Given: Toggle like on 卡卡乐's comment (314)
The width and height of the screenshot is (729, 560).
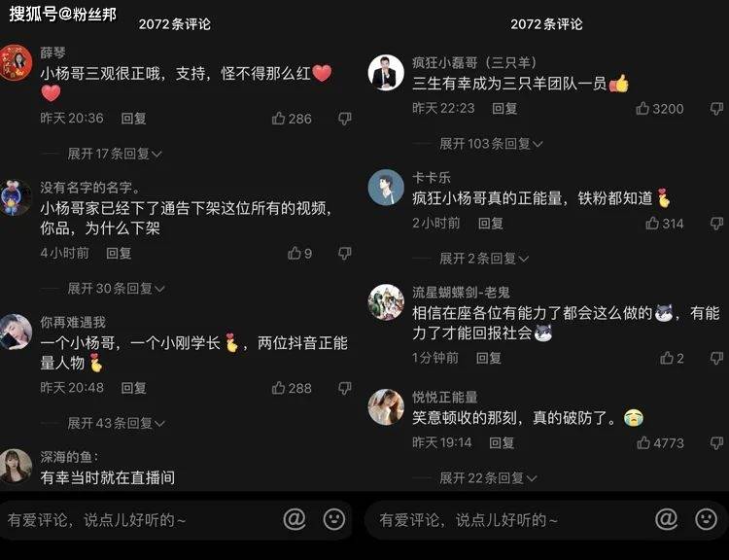Looking at the screenshot, I should 652,224.
